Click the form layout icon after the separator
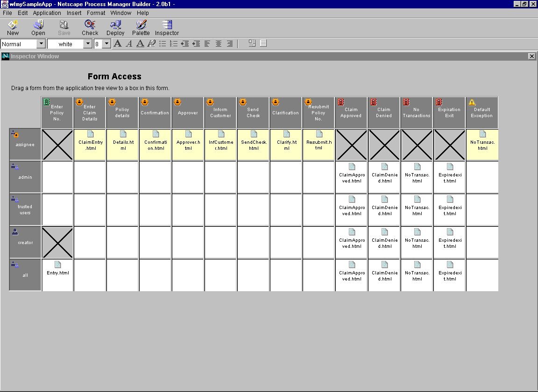538x392 pixels. pos(252,43)
